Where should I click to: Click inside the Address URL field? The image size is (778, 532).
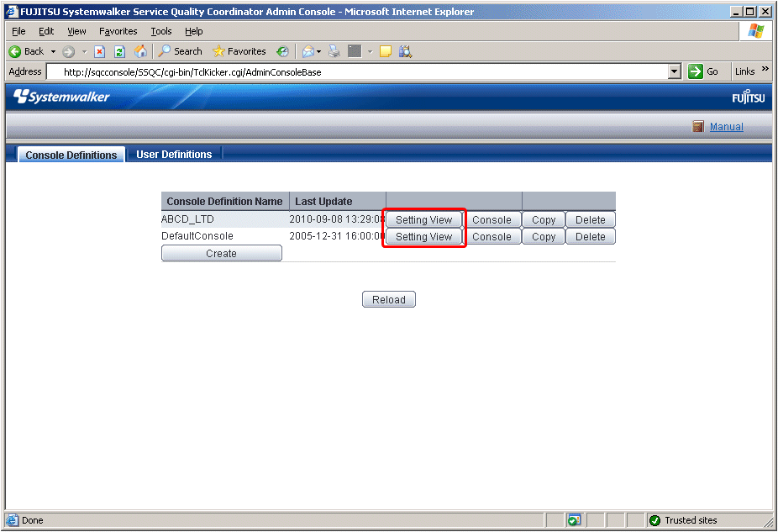(x=357, y=72)
